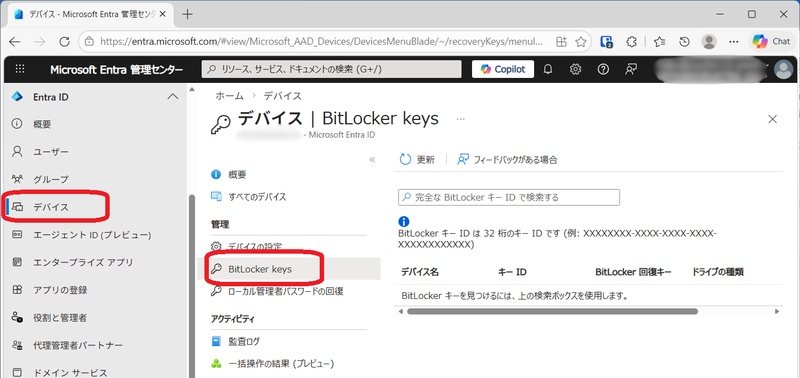
Task: Click the BitLocker キー ID search field
Action: coord(509,197)
